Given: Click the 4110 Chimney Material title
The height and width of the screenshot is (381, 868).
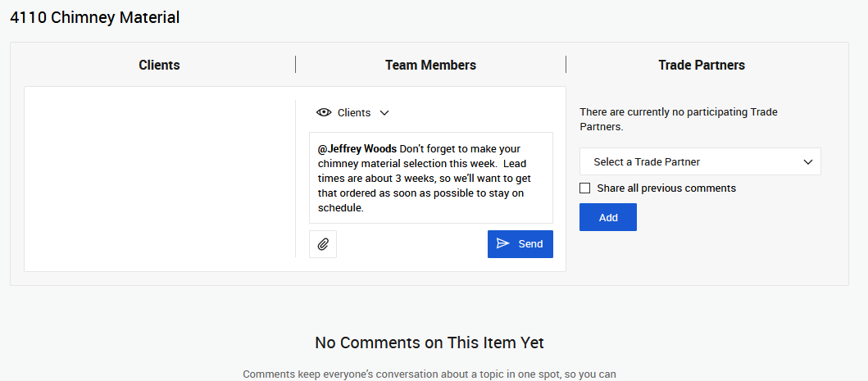Looking at the screenshot, I should click(94, 17).
